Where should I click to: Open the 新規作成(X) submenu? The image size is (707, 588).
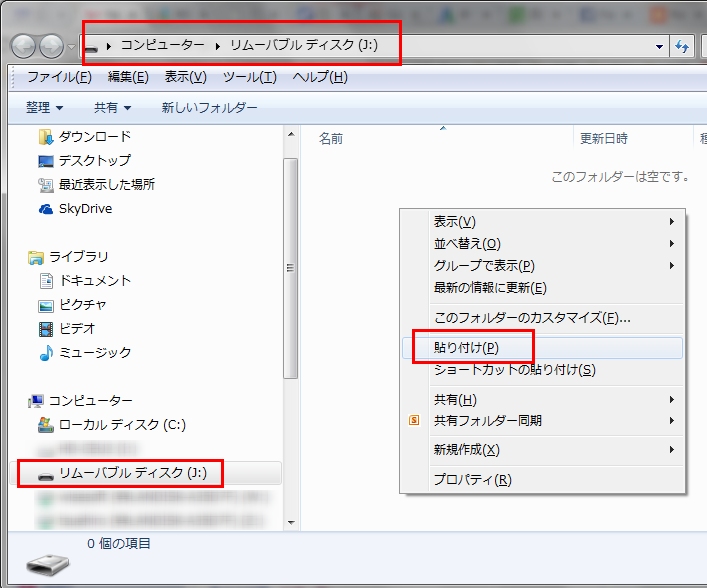pyautogui.click(x=541, y=450)
